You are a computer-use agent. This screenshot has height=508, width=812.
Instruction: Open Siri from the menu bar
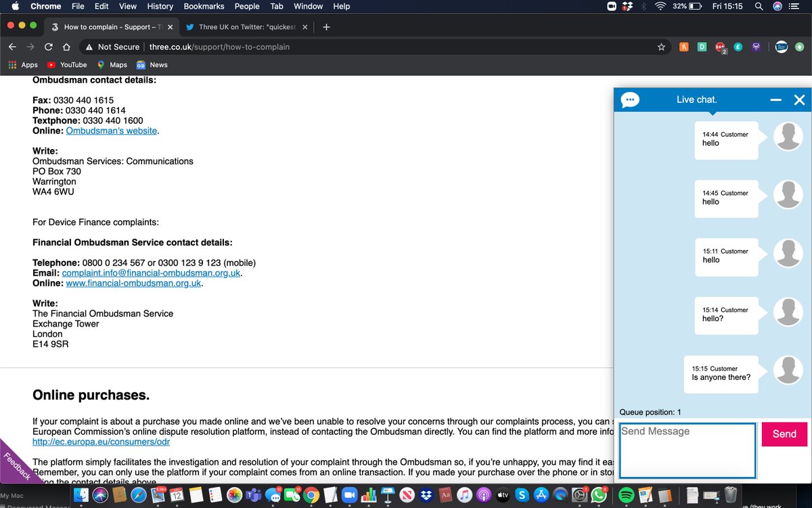pos(778,6)
